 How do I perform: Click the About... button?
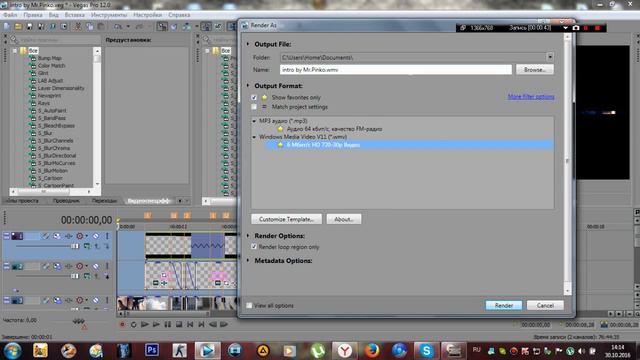[344, 219]
